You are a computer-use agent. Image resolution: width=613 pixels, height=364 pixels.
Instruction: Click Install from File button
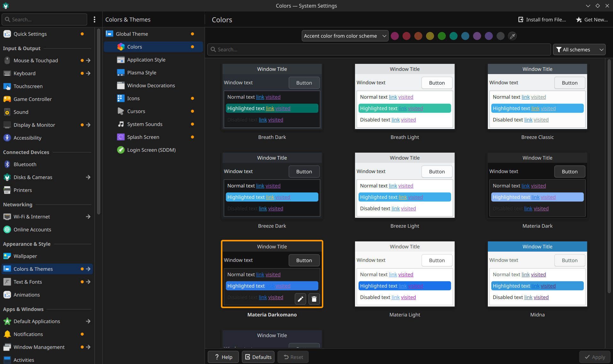(x=542, y=19)
